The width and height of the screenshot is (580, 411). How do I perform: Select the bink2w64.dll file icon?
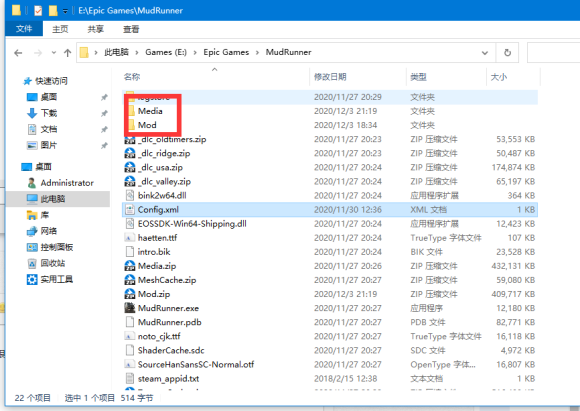(x=130, y=195)
